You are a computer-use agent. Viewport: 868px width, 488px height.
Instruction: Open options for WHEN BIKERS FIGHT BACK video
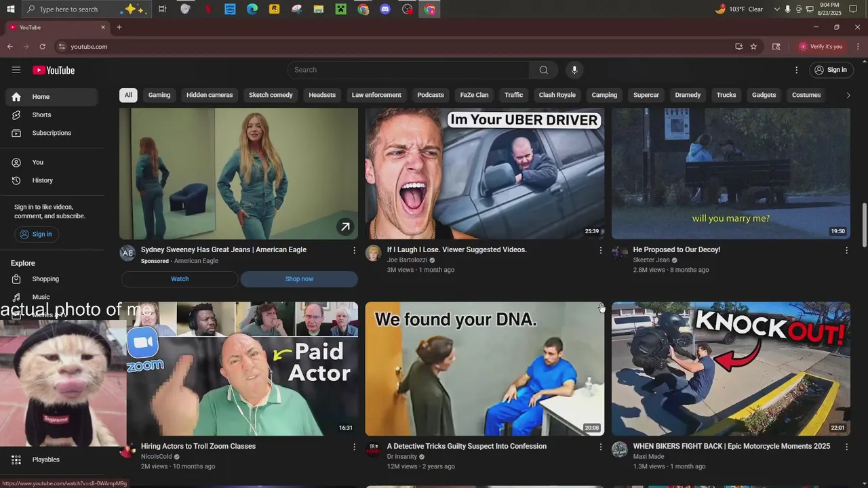coord(846,447)
